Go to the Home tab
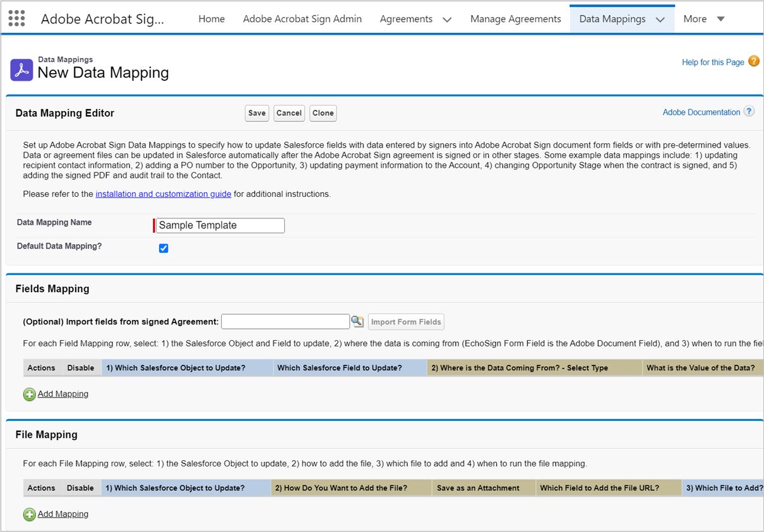 pyautogui.click(x=212, y=19)
